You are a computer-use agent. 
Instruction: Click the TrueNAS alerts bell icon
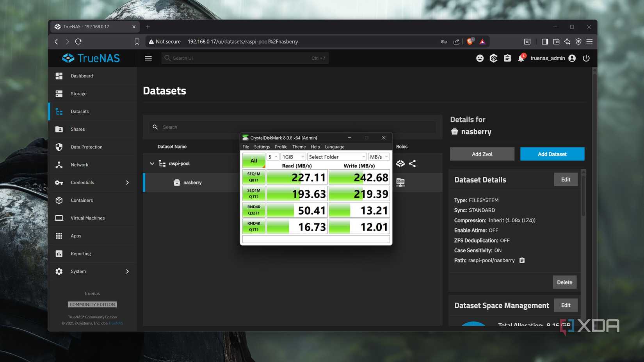pyautogui.click(x=521, y=59)
